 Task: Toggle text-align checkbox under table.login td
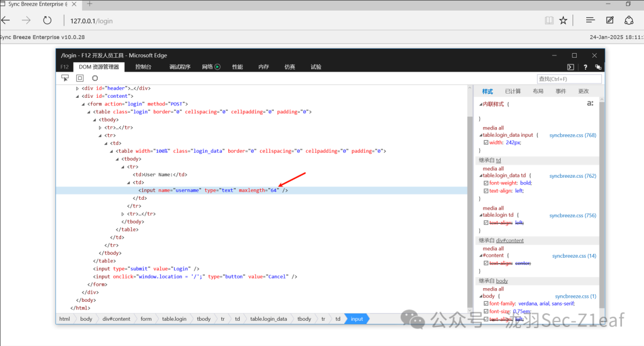click(486, 223)
